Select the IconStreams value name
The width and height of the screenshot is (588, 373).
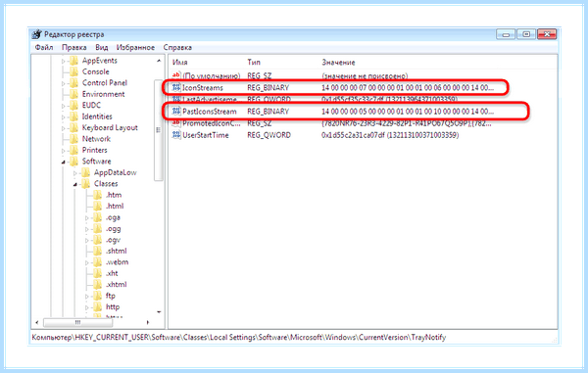tap(203, 88)
